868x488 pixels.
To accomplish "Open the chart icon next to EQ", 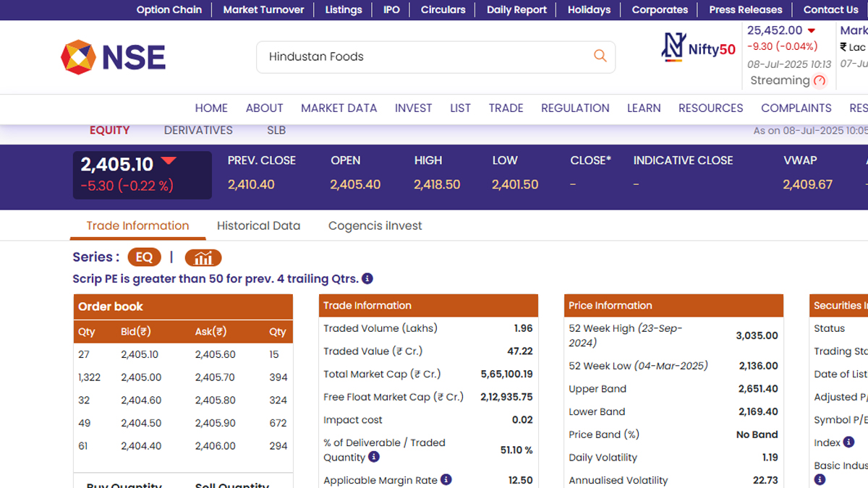I will click(x=203, y=257).
